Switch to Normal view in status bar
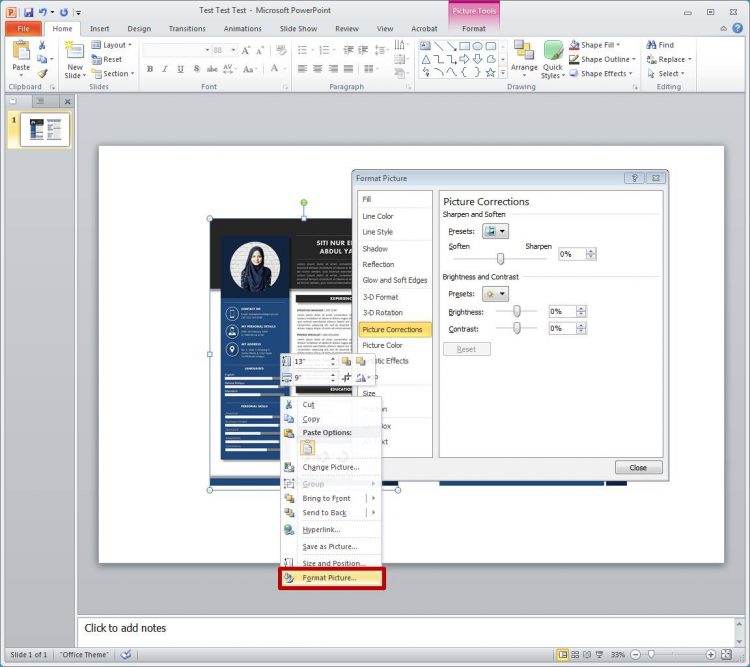Image resolution: width=750 pixels, height=667 pixels. (564, 654)
